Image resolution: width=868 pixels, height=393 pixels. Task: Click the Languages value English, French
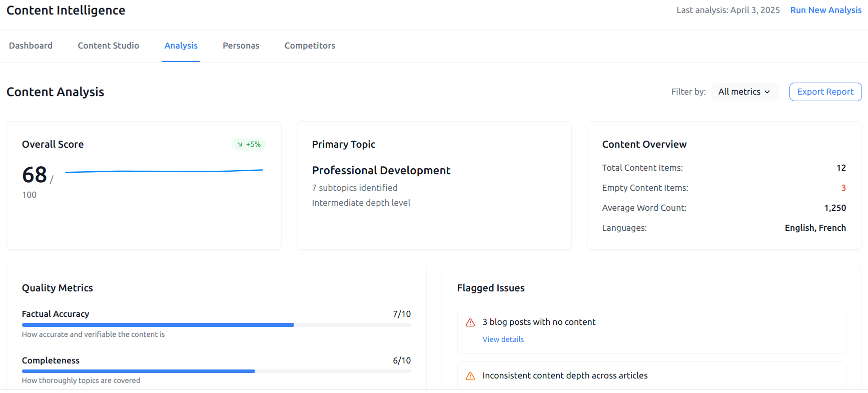click(x=815, y=228)
